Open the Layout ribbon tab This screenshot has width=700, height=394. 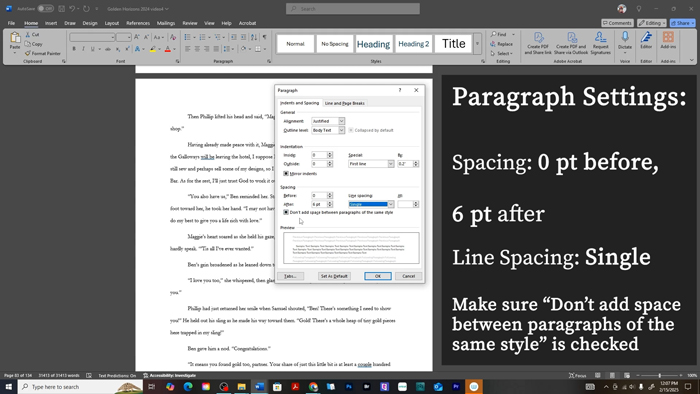click(x=112, y=23)
